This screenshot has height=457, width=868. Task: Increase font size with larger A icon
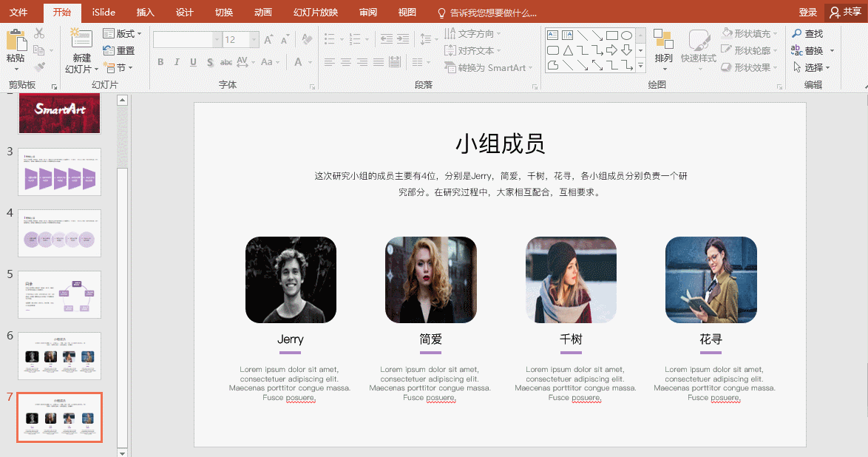[x=268, y=39]
